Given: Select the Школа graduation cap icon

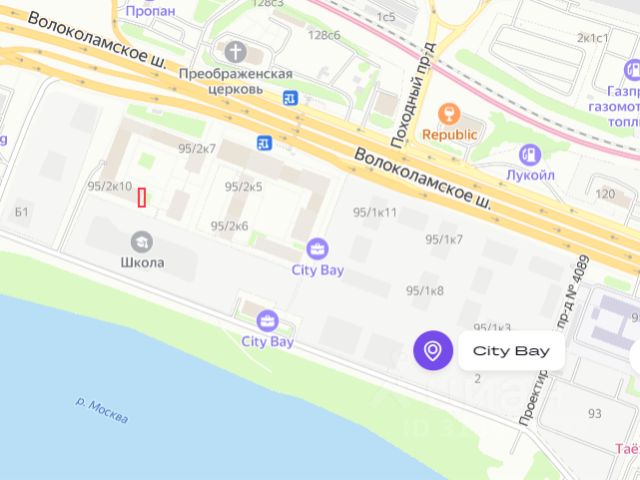Looking at the screenshot, I should 142,242.
